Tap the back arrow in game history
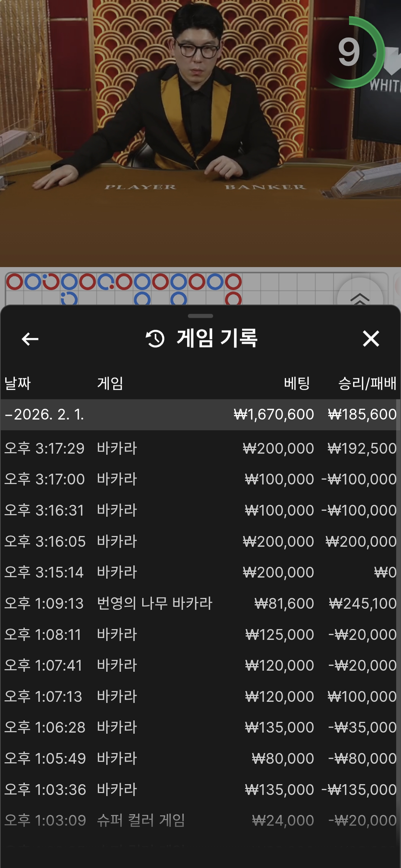 [30, 339]
